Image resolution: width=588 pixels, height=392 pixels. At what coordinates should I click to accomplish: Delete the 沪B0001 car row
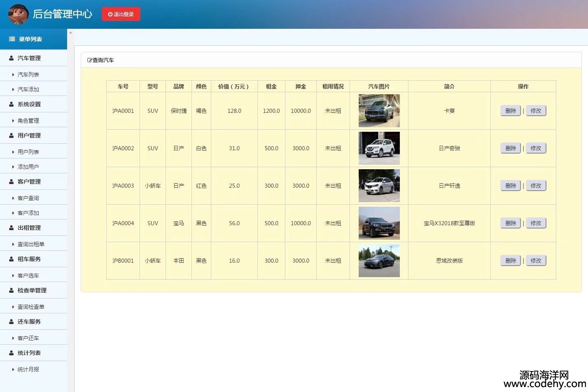(511, 261)
